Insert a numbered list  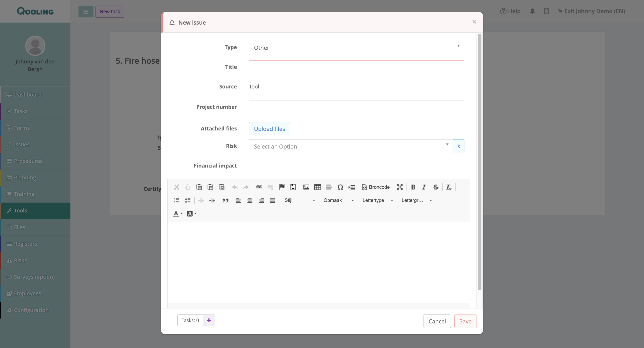tap(176, 200)
